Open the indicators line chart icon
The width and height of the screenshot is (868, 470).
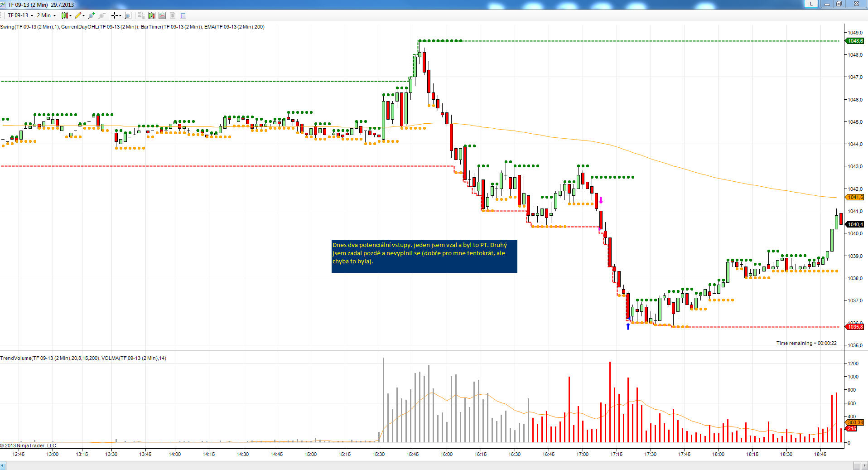tap(162, 15)
